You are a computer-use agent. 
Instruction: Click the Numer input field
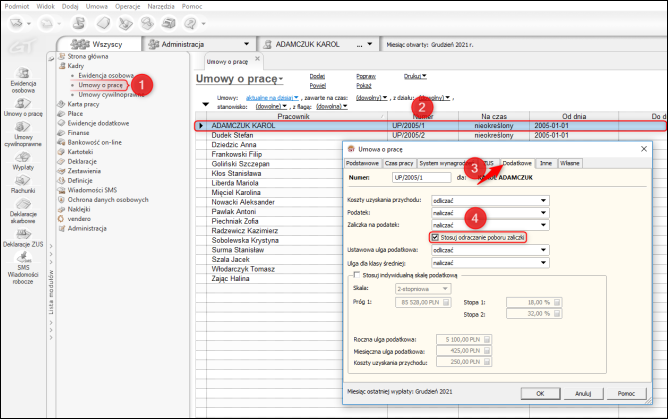tap(424, 179)
